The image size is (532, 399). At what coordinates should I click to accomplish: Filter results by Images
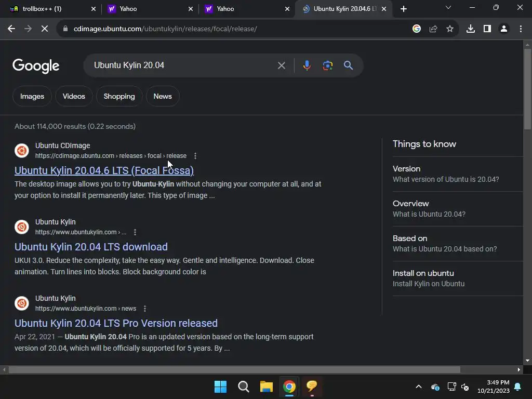click(32, 96)
